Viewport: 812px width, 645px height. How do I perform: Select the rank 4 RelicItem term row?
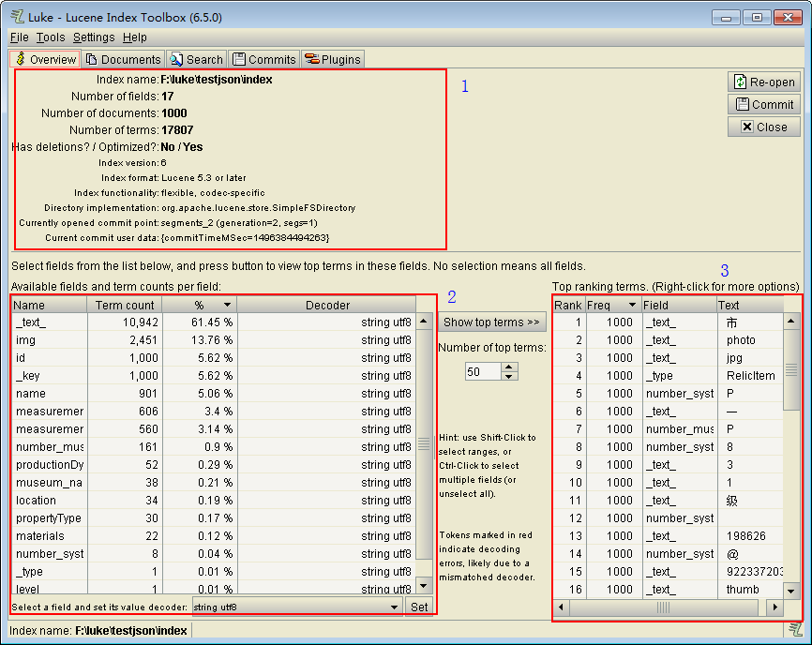point(668,375)
